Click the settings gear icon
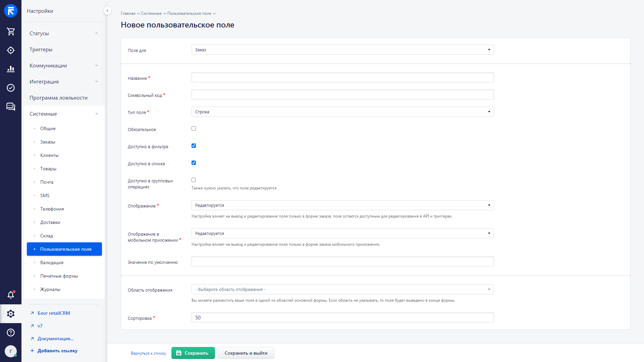The image size is (644, 362). (11, 314)
